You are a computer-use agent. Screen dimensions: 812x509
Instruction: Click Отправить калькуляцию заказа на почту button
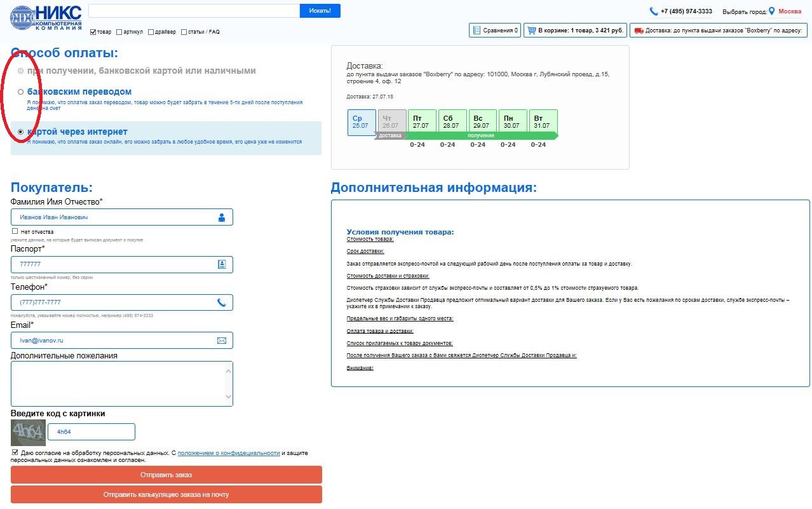click(x=166, y=494)
